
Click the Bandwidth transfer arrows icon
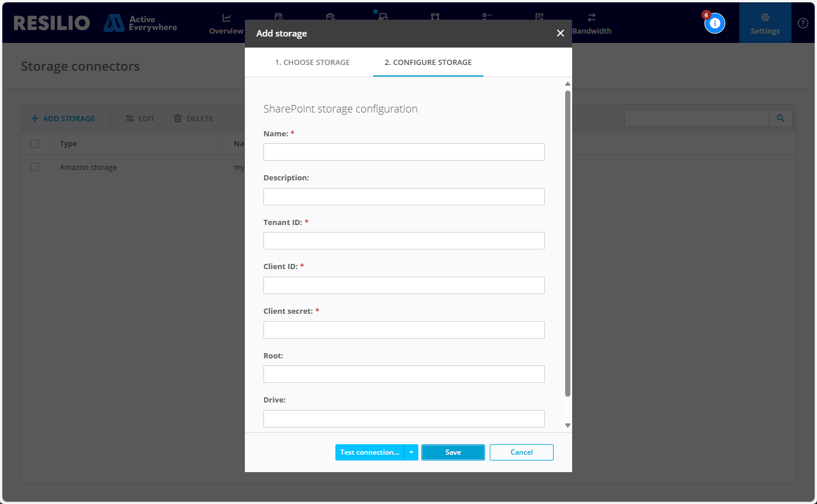[x=591, y=17]
